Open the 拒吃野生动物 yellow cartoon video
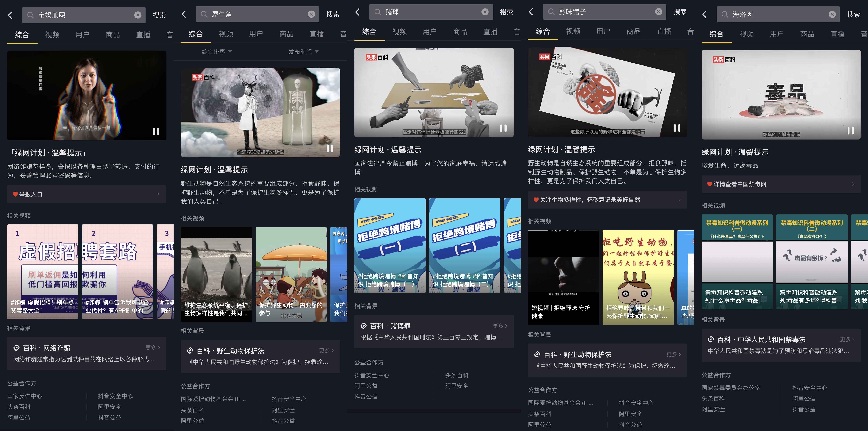868x431 pixels. [x=638, y=277]
